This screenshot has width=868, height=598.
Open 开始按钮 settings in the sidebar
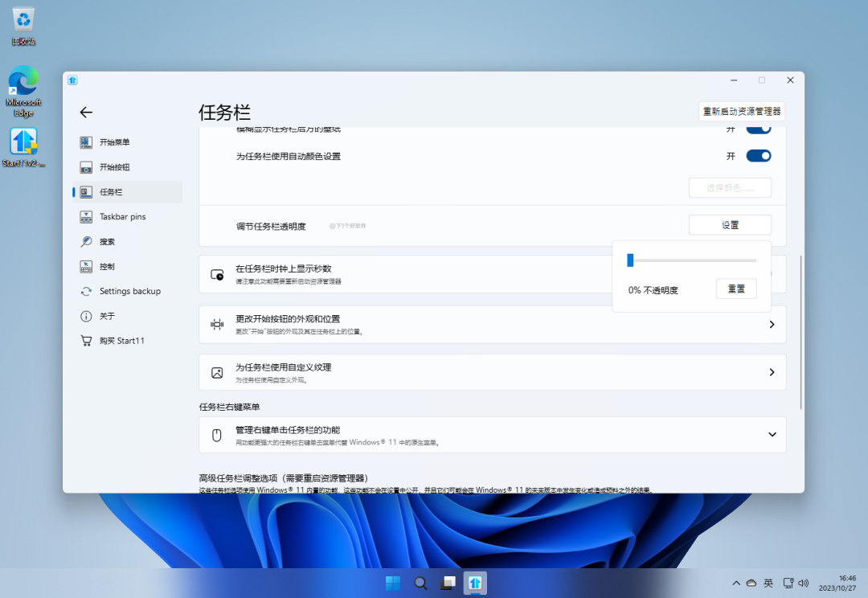(127, 167)
